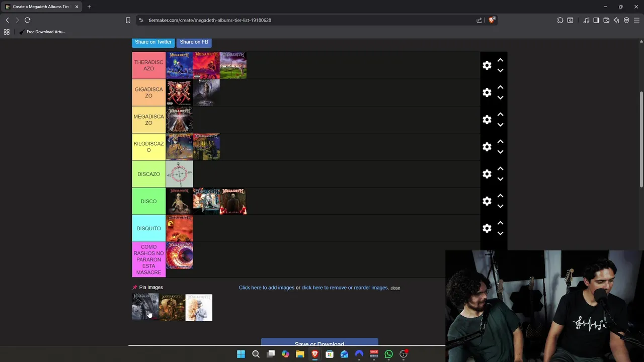Move DISCAZO tier down with arrow

coord(500,179)
